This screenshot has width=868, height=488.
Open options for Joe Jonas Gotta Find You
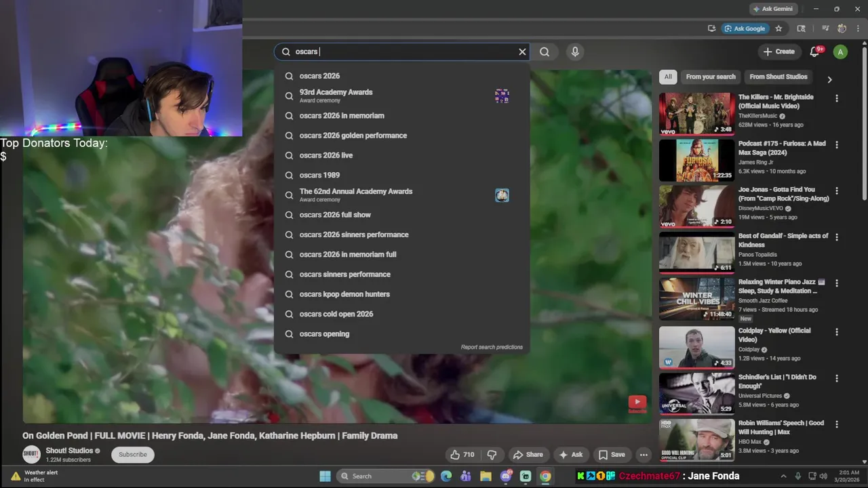837,190
